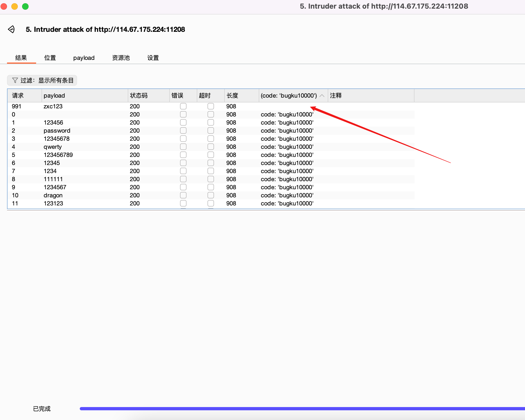Tick timeout checkbox in qwerty row
The image size is (525, 420).
coord(211,147)
